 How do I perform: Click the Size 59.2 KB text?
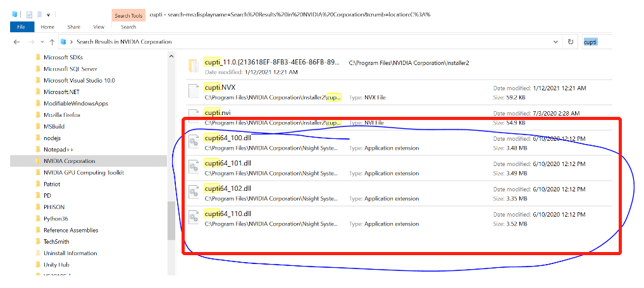(509, 98)
